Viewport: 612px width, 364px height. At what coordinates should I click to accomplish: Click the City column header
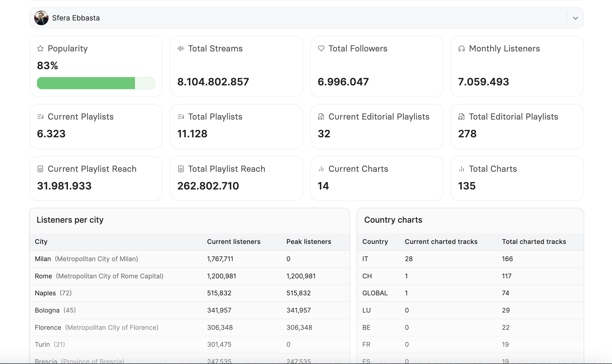tap(41, 242)
